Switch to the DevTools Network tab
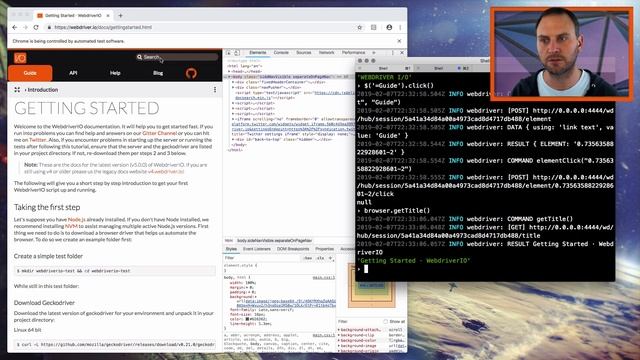The width and height of the screenshot is (640, 360). pyautogui.click(x=326, y=53)
